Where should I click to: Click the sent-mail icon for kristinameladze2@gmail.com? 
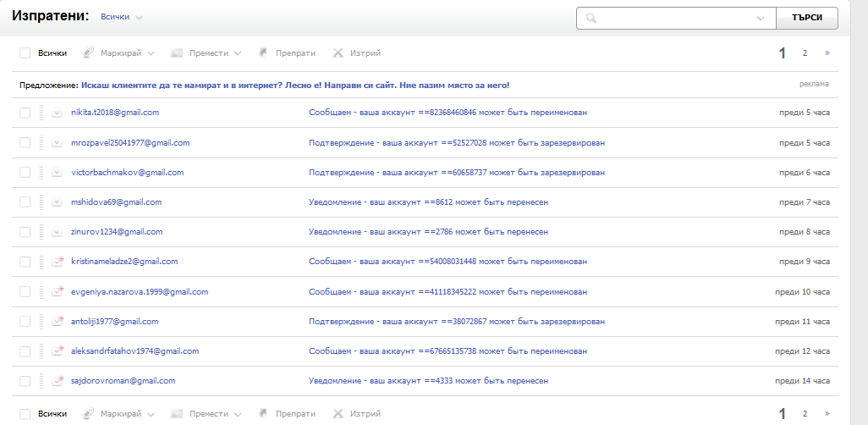point(58,261)
